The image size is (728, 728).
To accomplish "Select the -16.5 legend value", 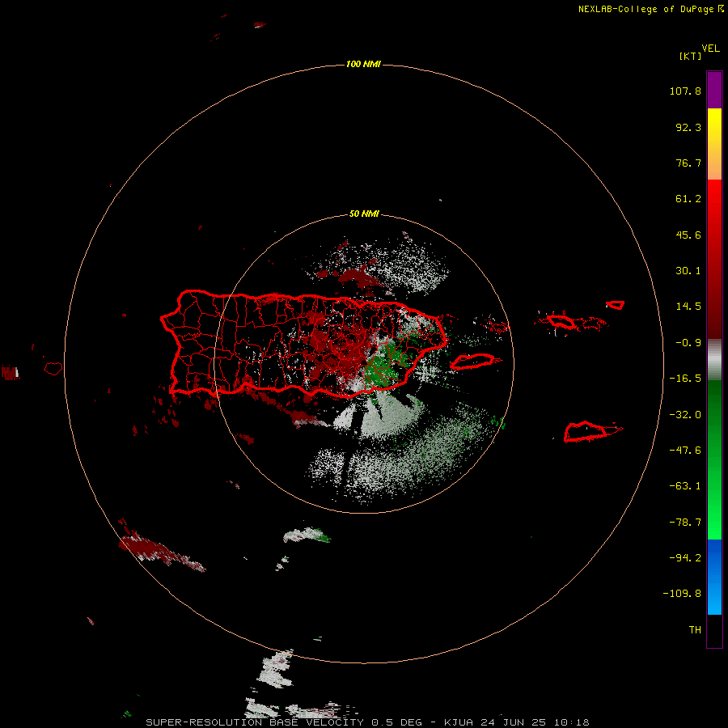I will [685, 379].
